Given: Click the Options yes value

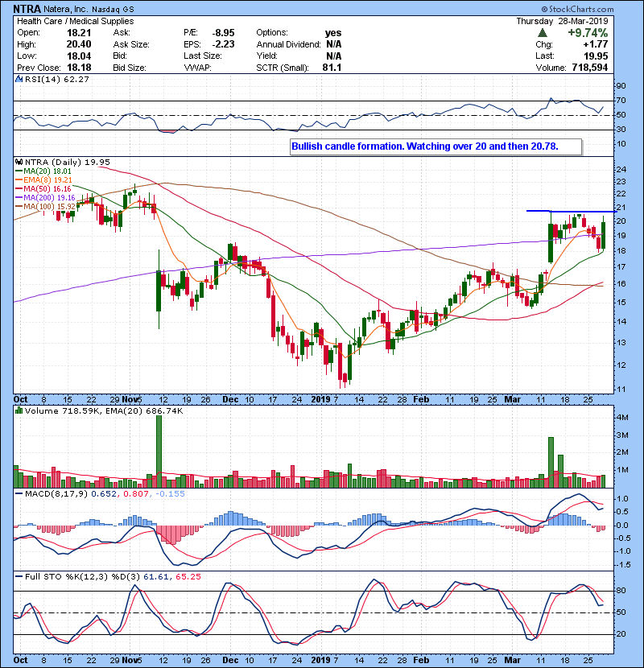Looking at the screenshot, I should click(x=333, y=33).
